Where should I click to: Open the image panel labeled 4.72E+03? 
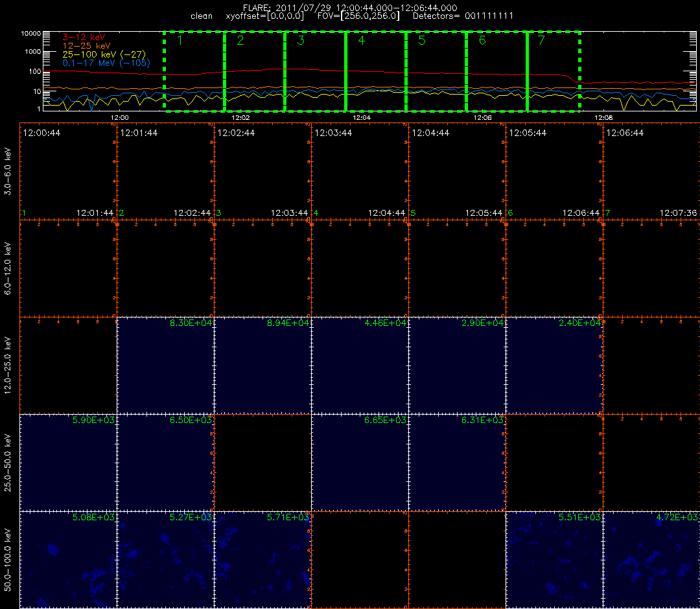[x=652, y=560]
